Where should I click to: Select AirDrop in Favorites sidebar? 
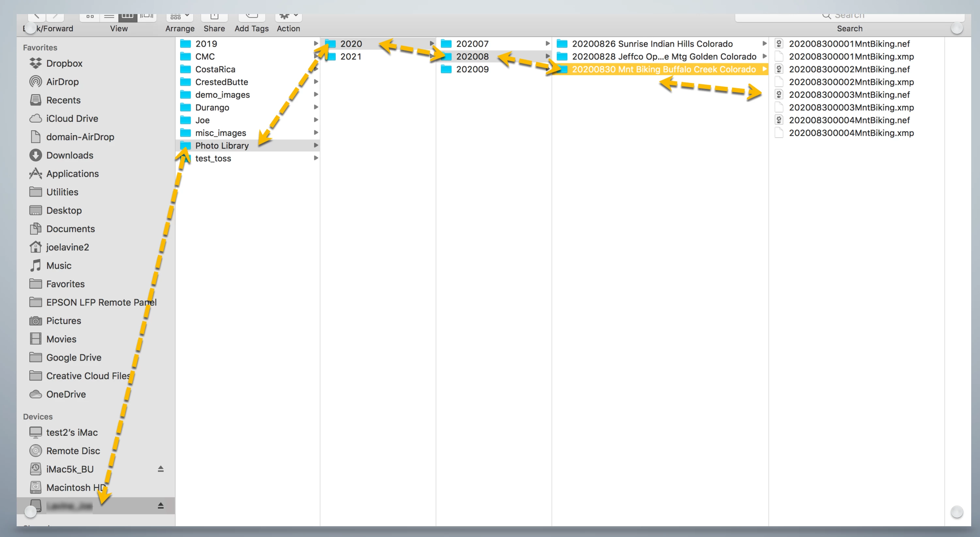(x=62, y=81)
